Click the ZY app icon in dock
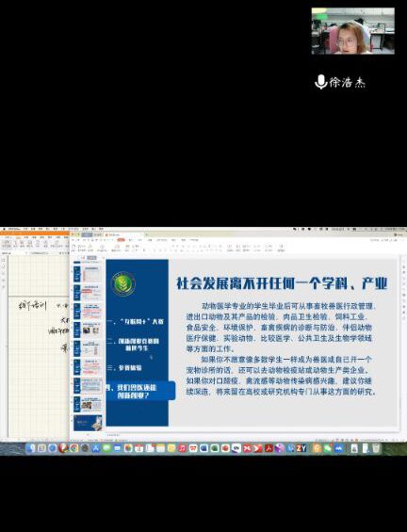Screen dimensions: 407x532 pyautogui.click(x=301, y=448)
